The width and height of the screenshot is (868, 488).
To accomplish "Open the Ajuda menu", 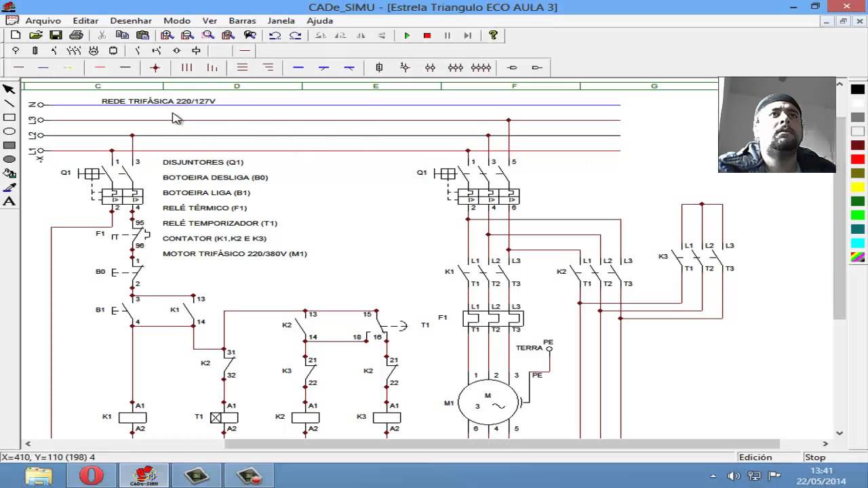I will [x=319, y=21].
